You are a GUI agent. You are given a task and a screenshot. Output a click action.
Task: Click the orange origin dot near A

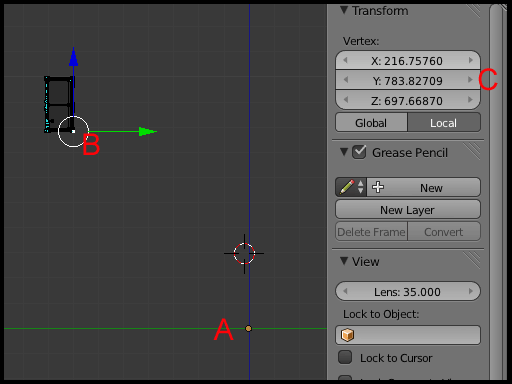tap(248, 329)
